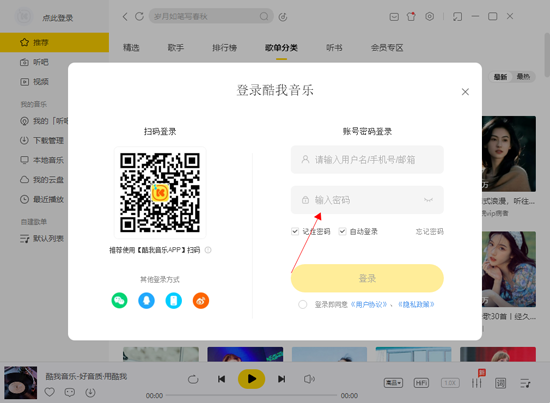Click the 忘记密码 link

pyautogui.click(x=430, y=231)
